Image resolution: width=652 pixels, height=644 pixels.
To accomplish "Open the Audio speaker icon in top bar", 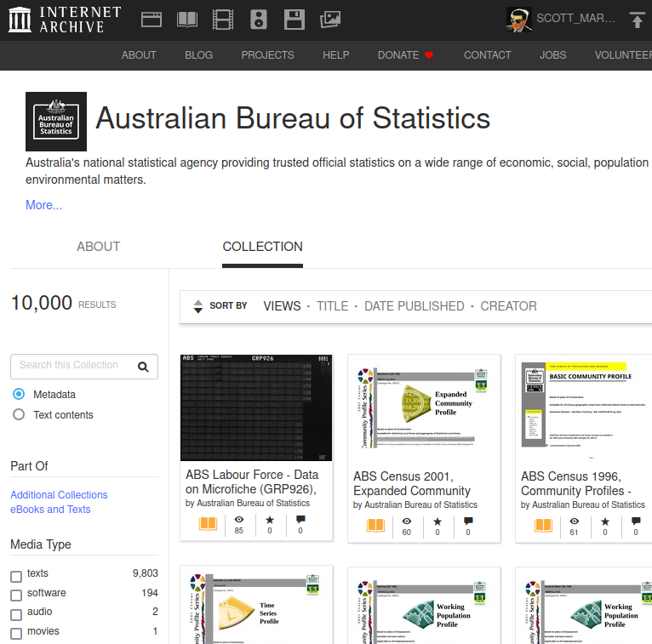I will tap(259, 20).
